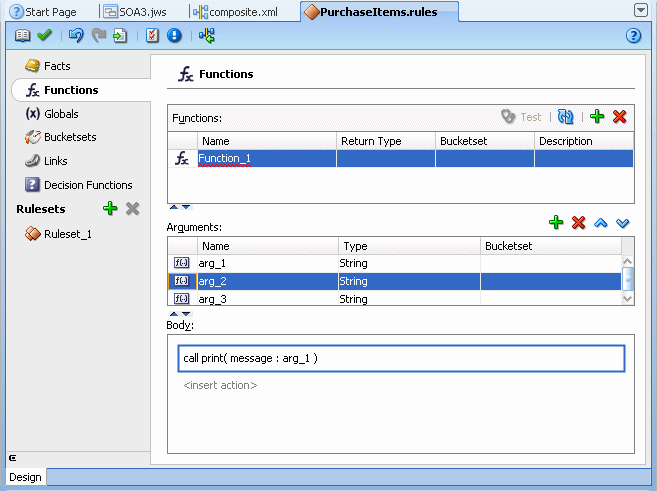Open the dictionary links book icon
Screen dimensions: 657x491
pos(22,35)
